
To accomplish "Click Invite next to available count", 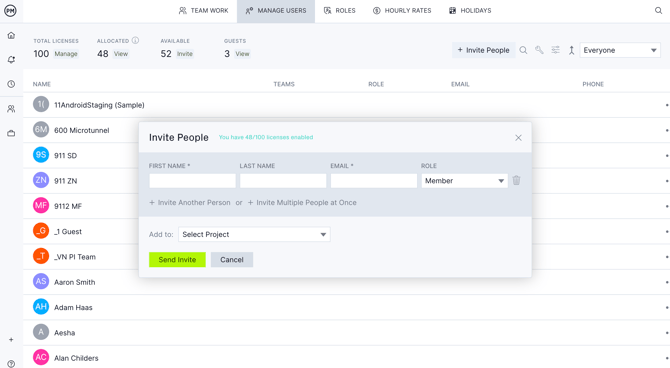I will (185, 54).
